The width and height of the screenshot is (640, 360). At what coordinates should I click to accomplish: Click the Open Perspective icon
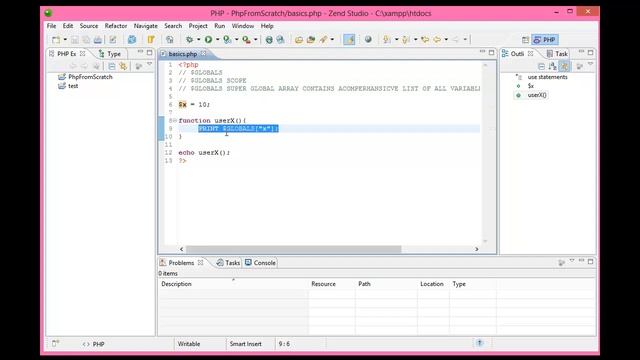[x=525, y=40]
